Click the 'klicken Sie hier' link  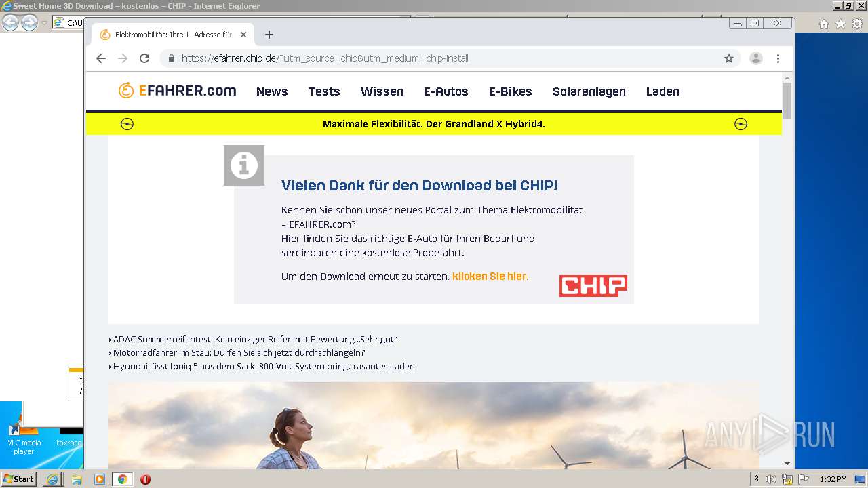point(489,277)
